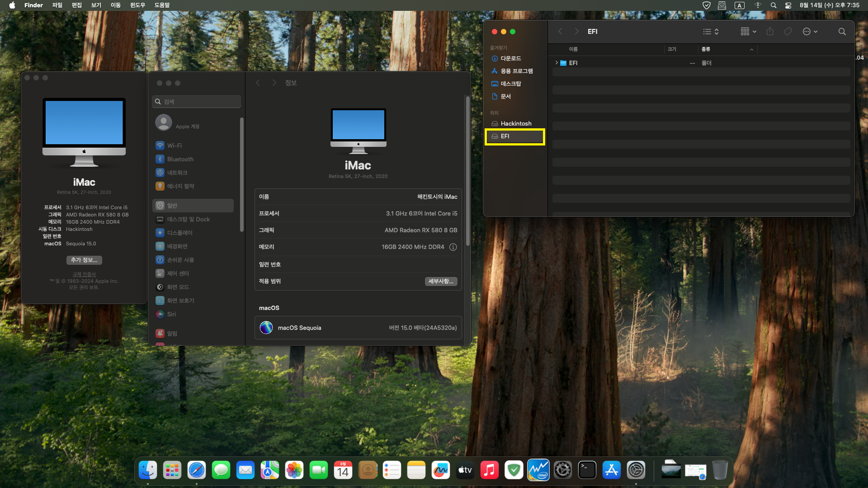Open Finder view mode dropdown
Screen dimensions: 868x488
(x=711, y=32)
